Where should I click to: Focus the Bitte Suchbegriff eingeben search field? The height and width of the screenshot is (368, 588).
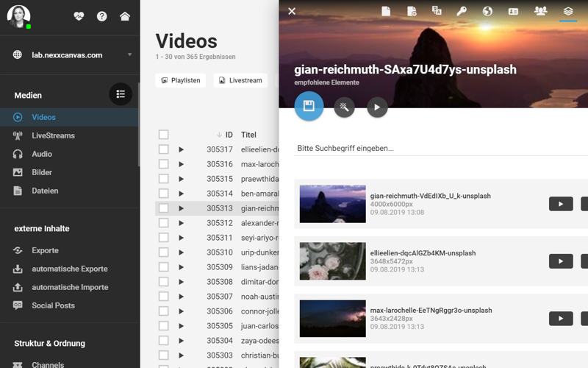(x=441, y=149)
